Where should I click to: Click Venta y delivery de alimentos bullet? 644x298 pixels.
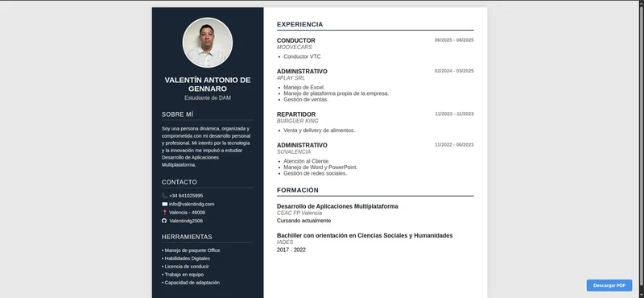tap(319, 130)
